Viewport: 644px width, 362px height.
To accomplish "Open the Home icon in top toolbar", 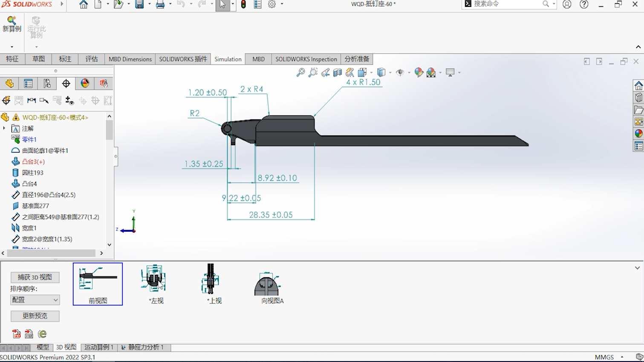I will click(84, 5).
